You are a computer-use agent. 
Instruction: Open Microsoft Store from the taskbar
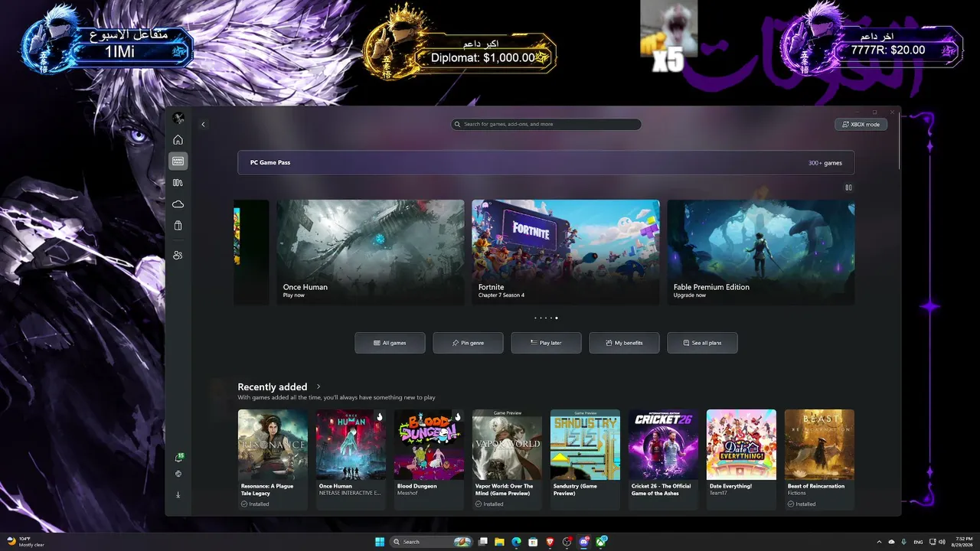533,542
